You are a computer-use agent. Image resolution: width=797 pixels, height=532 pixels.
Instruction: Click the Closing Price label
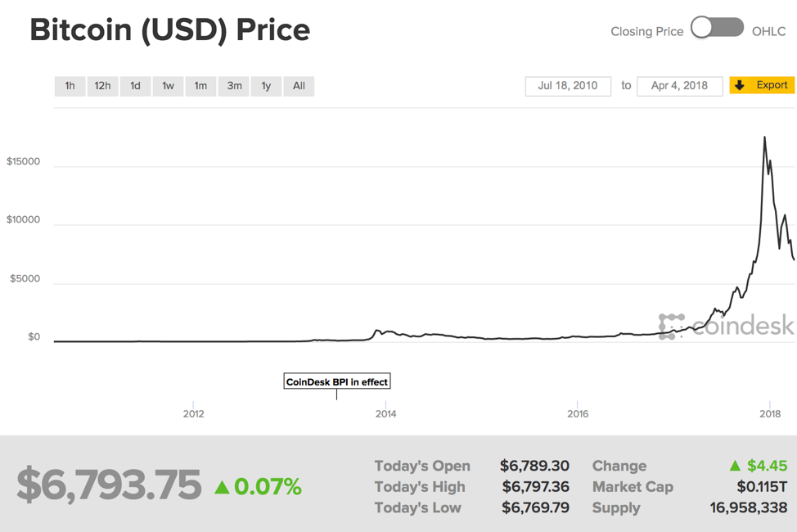646,31
